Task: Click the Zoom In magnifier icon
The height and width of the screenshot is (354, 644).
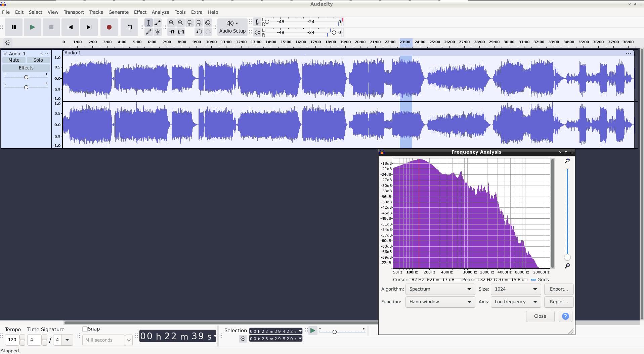Action: (171, 23)
